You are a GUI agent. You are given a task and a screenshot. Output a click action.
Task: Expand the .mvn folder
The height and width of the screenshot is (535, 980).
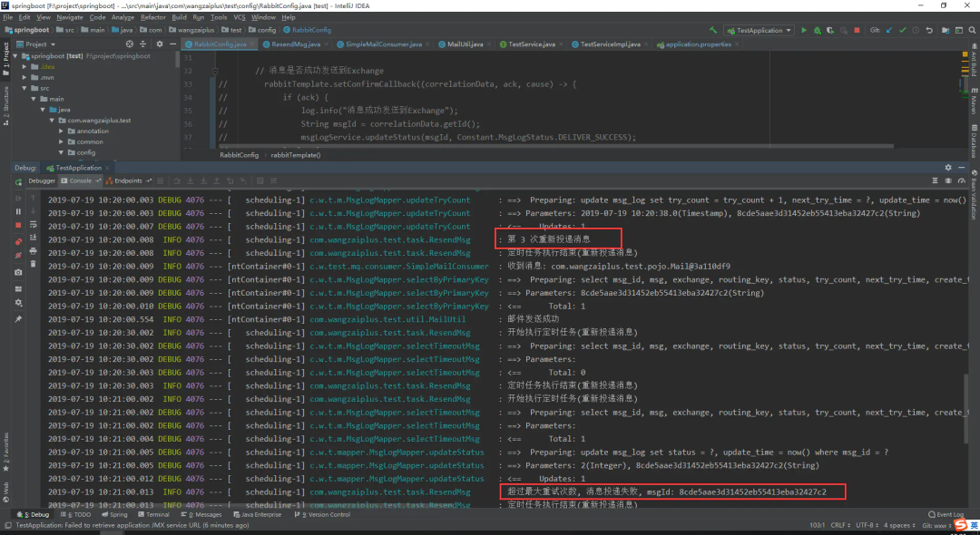click(x=24, y=77)
